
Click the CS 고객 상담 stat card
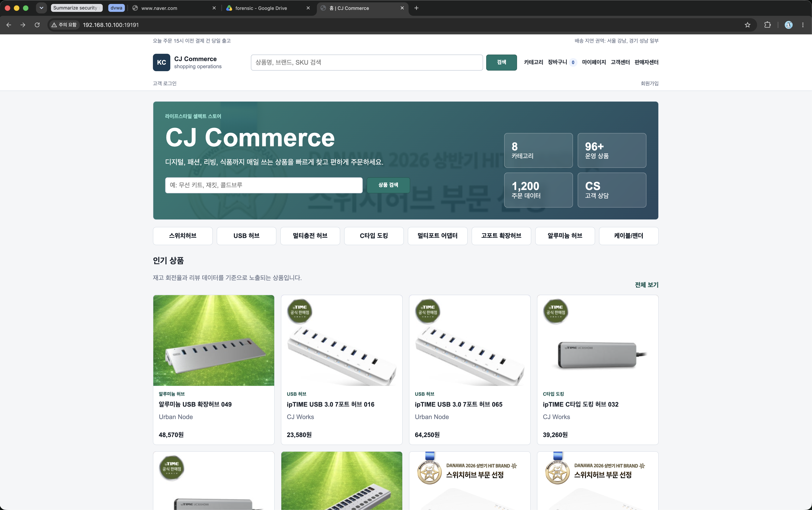tap(612, 190)
